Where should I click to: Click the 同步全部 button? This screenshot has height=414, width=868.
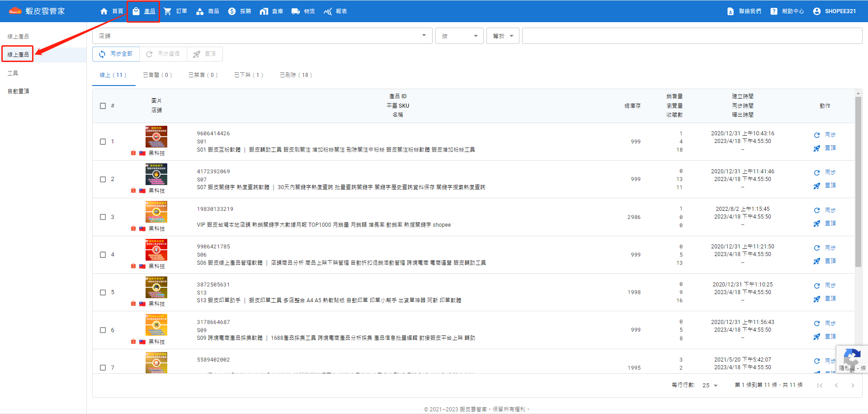[x=116, y=54]
